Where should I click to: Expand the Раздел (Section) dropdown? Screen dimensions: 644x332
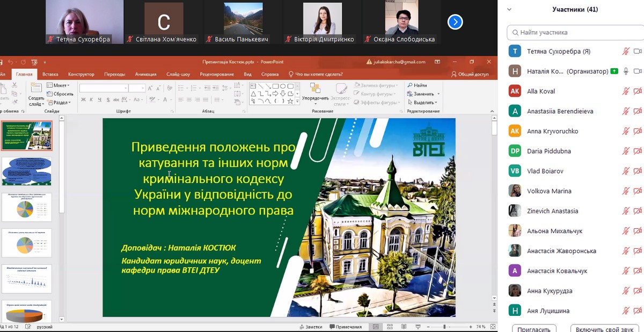(58, 103)
